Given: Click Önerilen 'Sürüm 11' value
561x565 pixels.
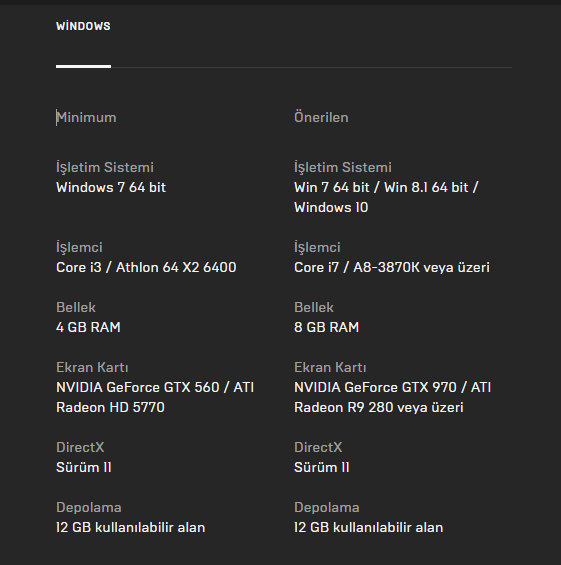Looking at the screenshot, I should (321, 467).
